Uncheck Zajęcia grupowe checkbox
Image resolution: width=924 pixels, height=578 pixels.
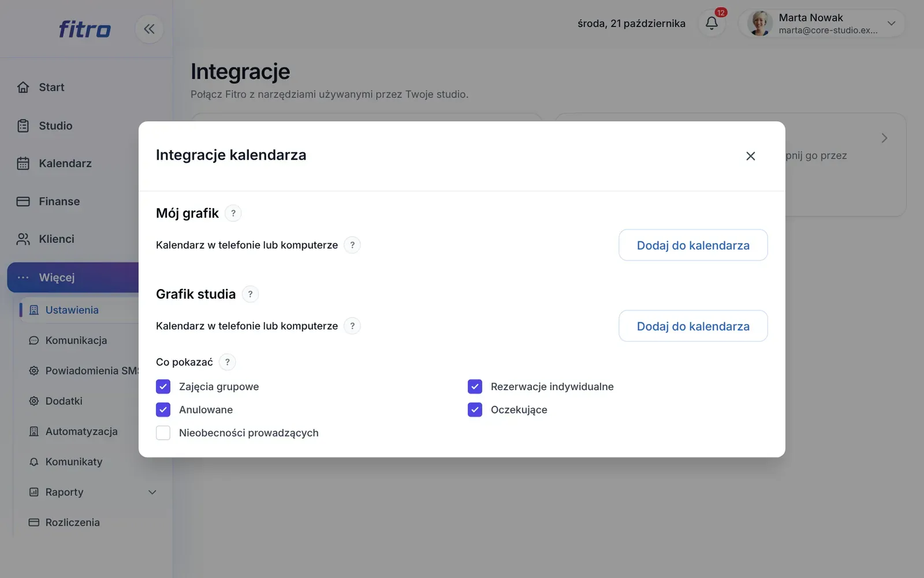[x=163, y=387]
